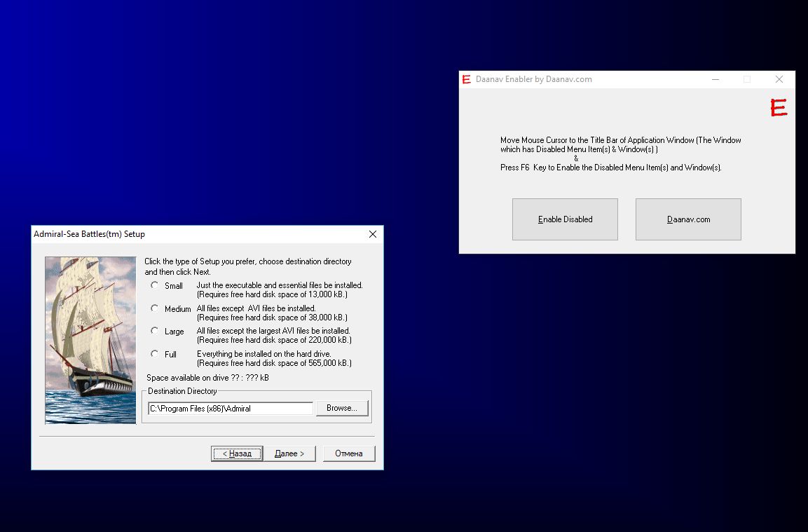Choose the Large setup type option
The width and height of the screenshot is (808, 532).
155,331
